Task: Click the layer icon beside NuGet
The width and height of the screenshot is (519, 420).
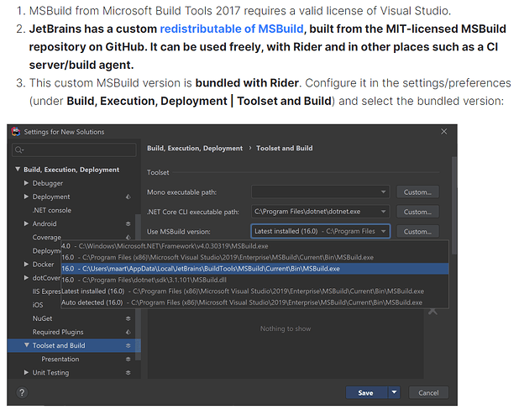Action: [x=128, y=318]
